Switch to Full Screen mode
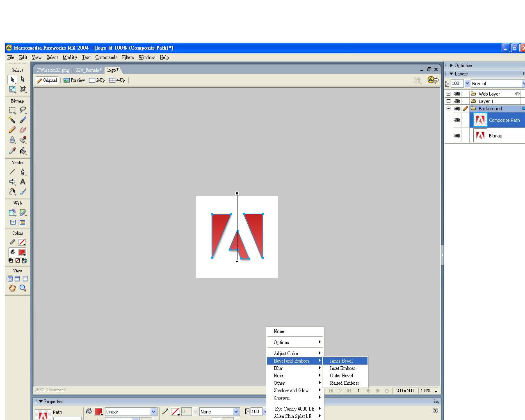 25,278
